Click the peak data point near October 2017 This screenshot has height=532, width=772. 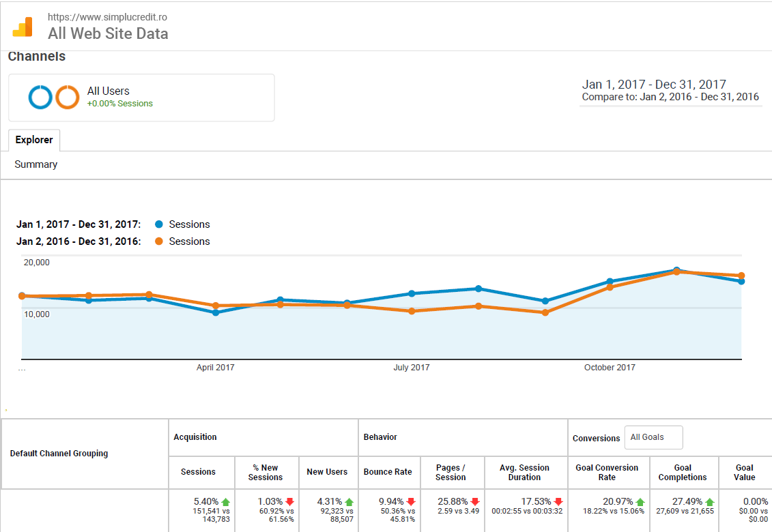pyautogui.click(x=676, y=270)
